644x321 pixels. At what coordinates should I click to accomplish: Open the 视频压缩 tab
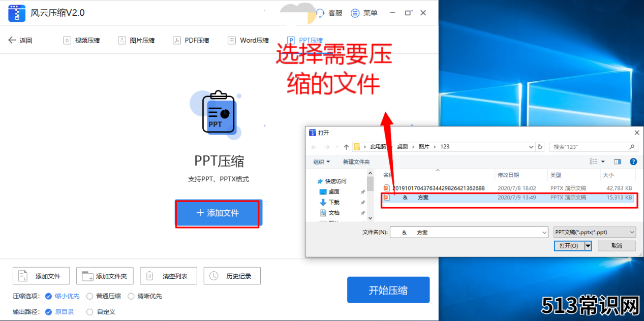point(81,41)
